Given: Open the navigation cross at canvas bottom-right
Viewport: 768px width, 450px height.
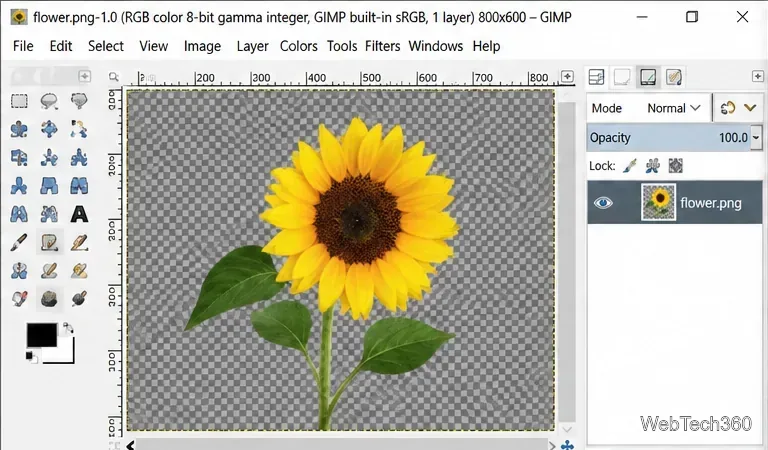Looking at the screenshot, I should tap(567, 445).
